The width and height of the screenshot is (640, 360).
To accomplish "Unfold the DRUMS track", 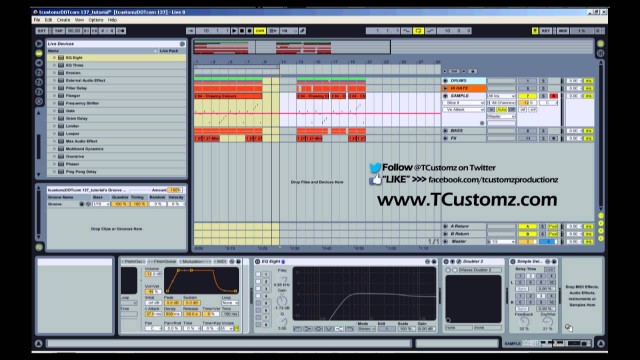I will click(445, 81).
